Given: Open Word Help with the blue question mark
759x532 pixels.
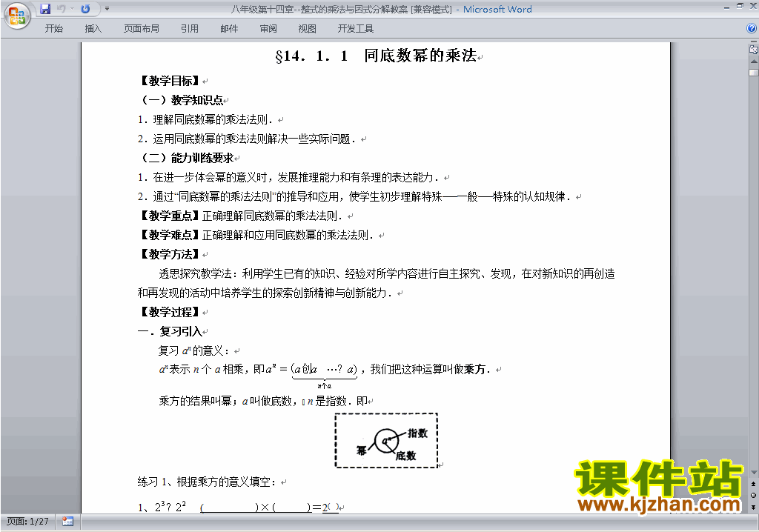Looking at the screenshot, I should point(752,29).
